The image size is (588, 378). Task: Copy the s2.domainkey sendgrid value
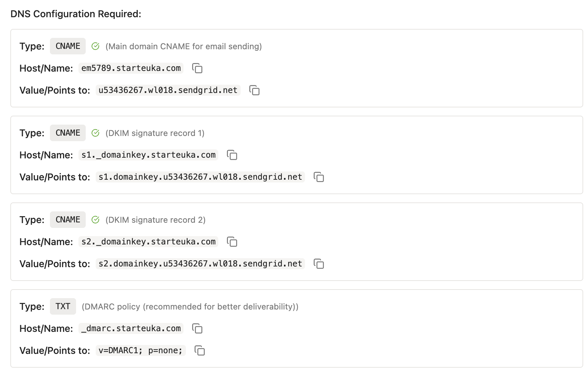tap(319, 264)
